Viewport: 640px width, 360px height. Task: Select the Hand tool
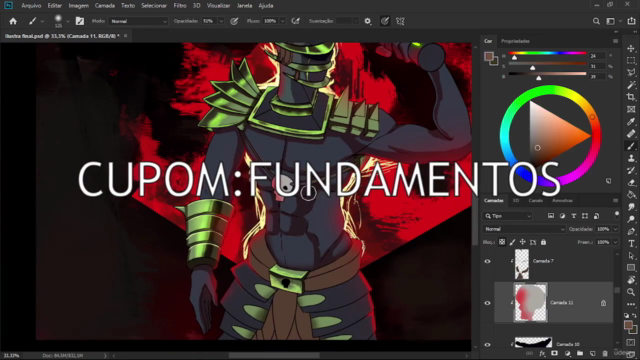click(x=631, y=280)
